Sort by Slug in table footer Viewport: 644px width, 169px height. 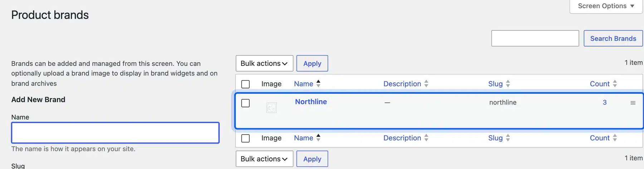pos(496,138)
